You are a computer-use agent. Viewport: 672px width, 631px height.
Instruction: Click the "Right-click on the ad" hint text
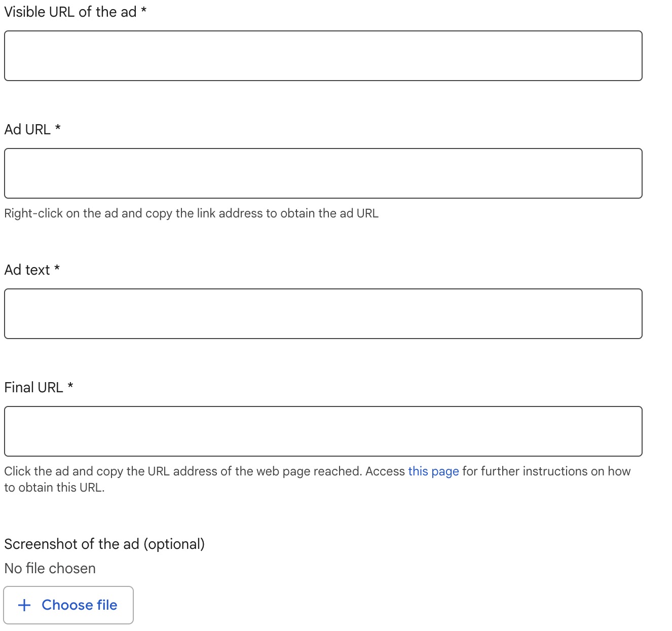pos(191,213)
